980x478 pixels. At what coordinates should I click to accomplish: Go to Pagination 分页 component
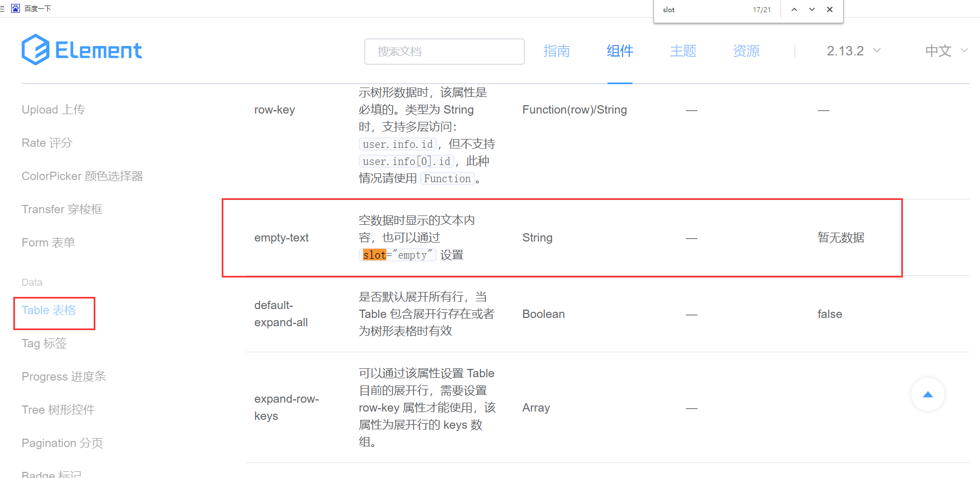[62, 443]
